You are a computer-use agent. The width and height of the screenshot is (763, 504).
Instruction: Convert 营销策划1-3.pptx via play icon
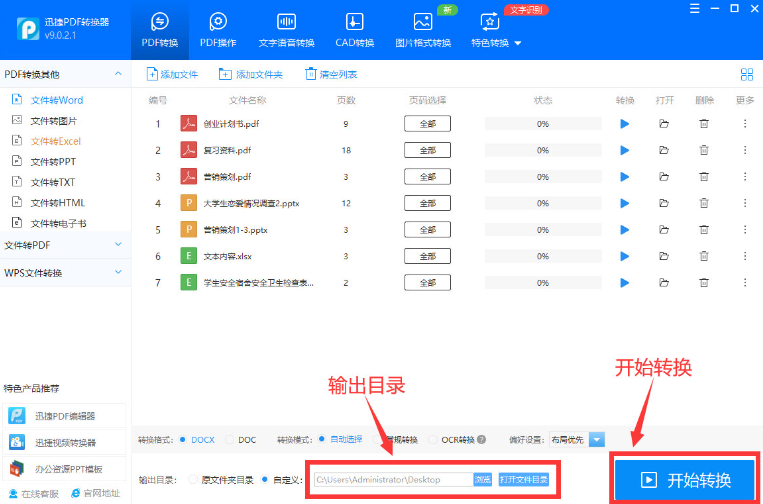coord(625,230)
